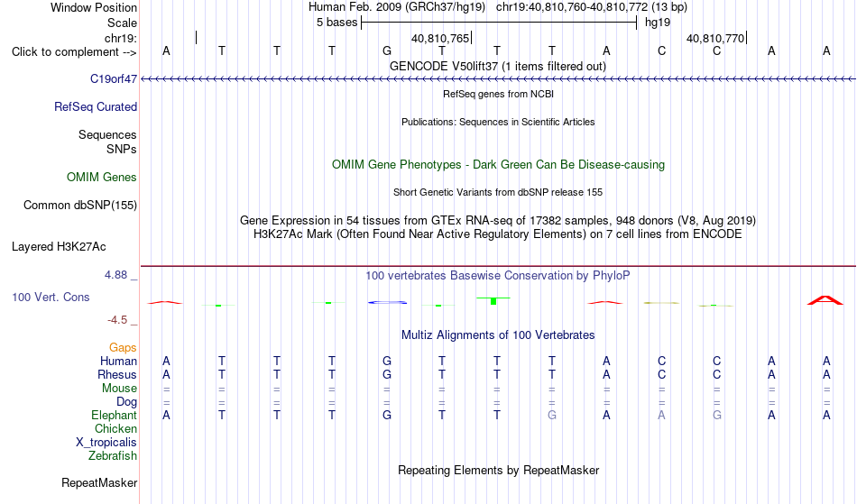This screenshot has width=857, height=504.
Task: Click the 4.88 PhyloP upper limit
Action: (115, 275)
